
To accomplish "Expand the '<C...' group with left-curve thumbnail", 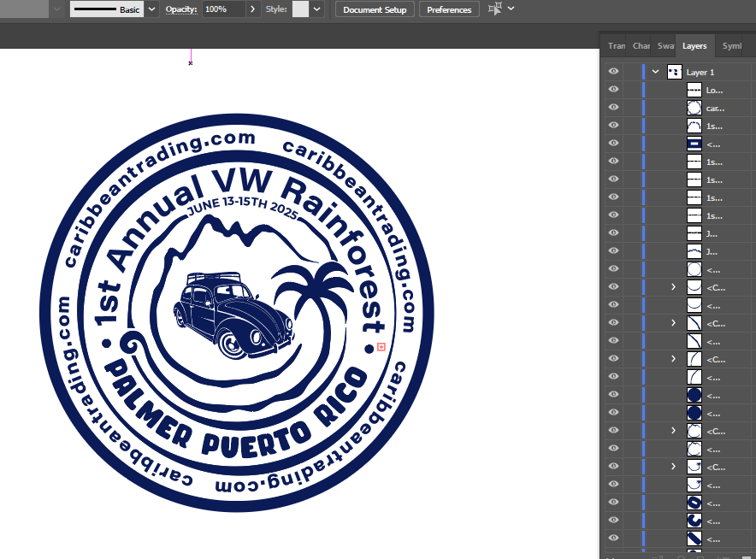I will pos(674,359).
